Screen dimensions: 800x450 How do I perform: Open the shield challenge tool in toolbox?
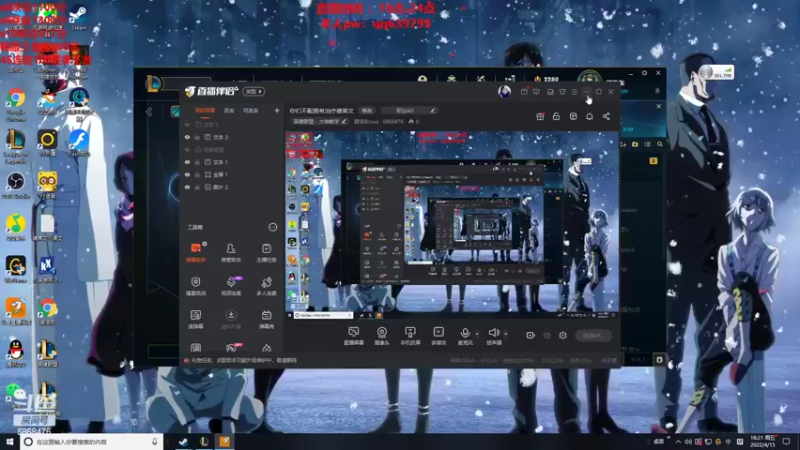[x=195, y=286]
